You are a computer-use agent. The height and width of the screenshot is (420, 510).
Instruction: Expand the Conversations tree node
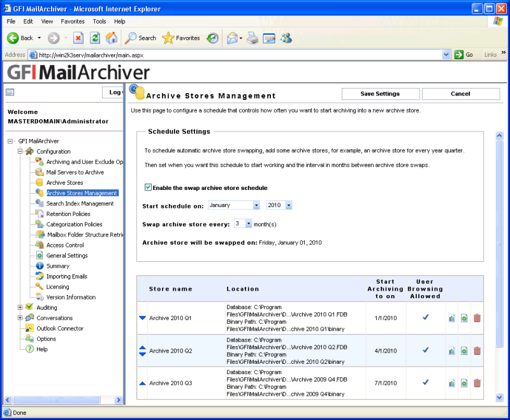20,317
